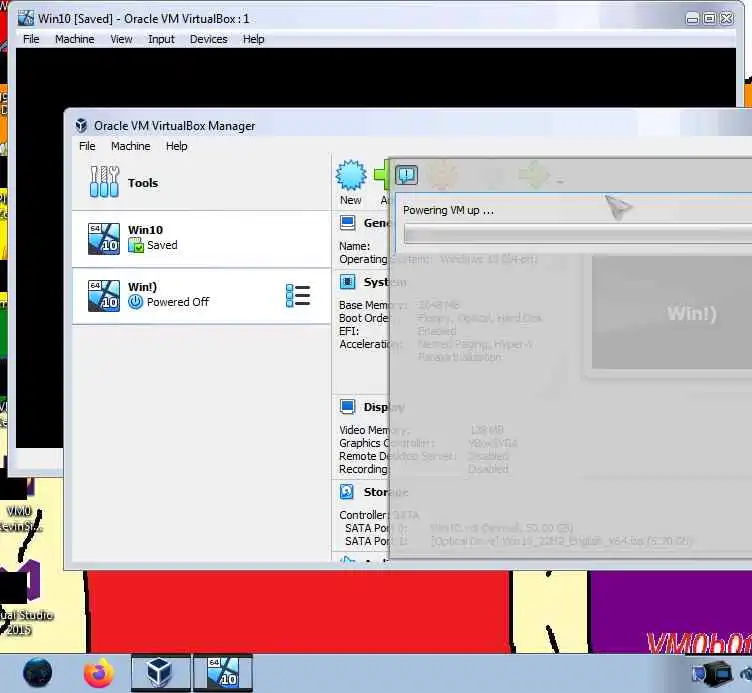752x693 pixels.
Task: Open Help menu in VirtualBox Manager
Action: (176, 146)
